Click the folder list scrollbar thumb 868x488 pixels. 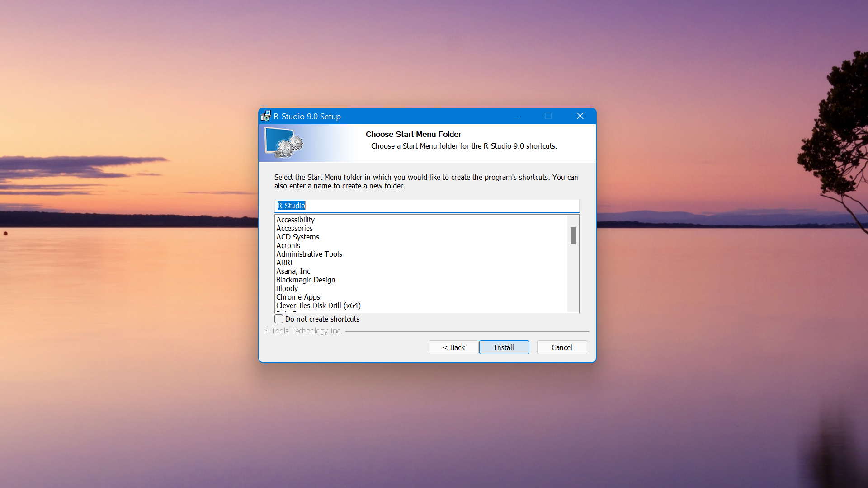(x=573, y=235)
